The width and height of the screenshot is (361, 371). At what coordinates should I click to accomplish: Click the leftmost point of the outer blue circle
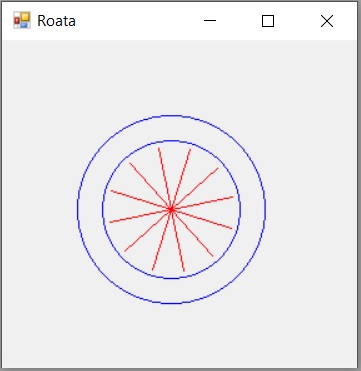tap(77, 209)
